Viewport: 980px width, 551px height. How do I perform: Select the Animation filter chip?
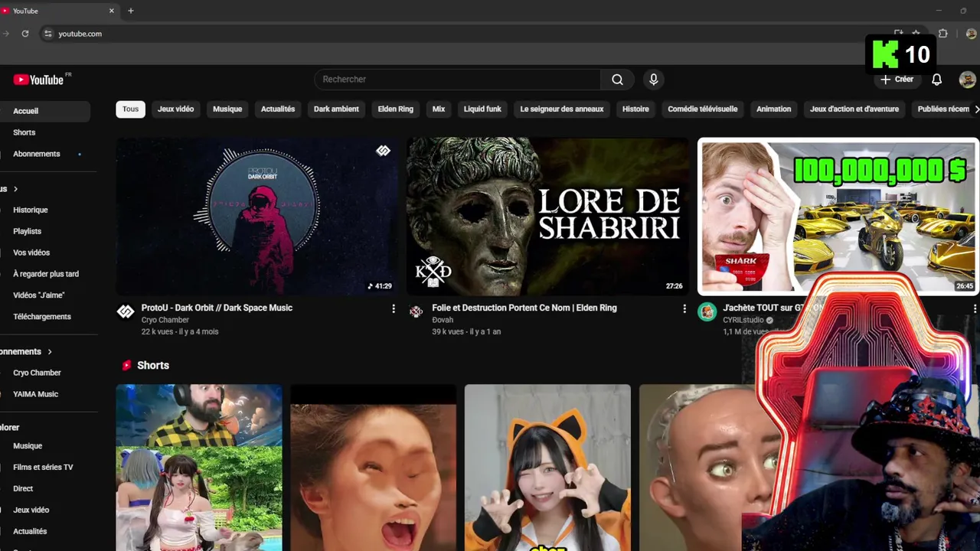(774, 109)
